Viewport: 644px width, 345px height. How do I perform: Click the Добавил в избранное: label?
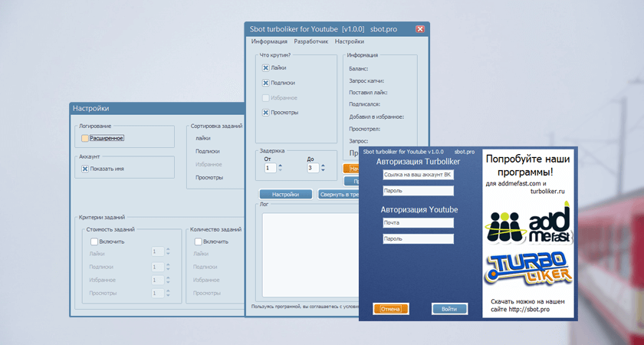pyautogui.click(x=376, y=117)
